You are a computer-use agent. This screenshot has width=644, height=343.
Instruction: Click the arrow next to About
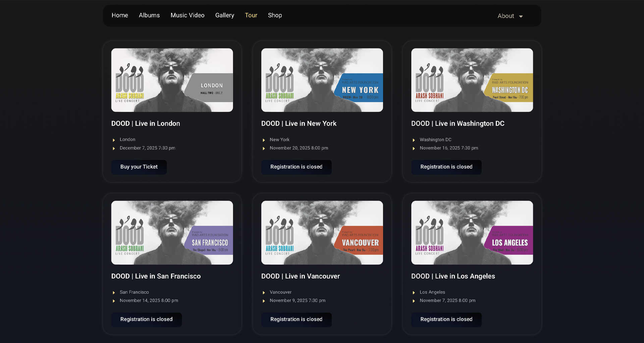pyautogui.click(x=521, y=16)
